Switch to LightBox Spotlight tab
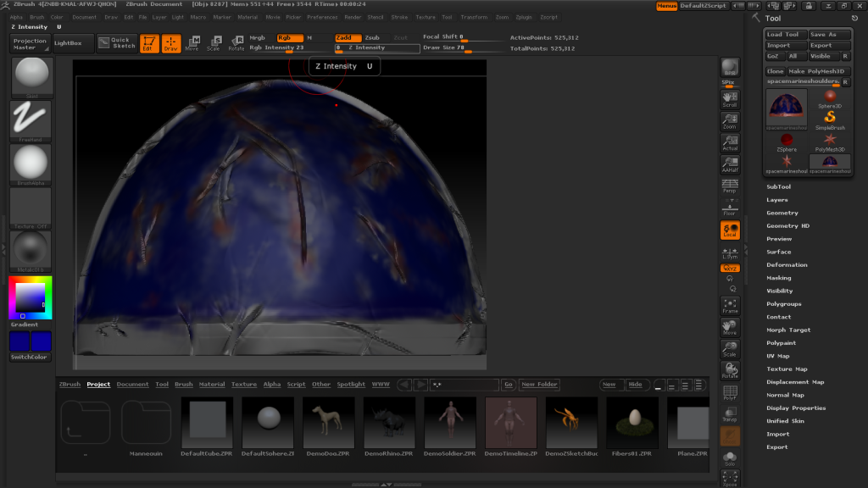Image resolution: width=868 pixels, height=488 pixels. tap(351, 384)
